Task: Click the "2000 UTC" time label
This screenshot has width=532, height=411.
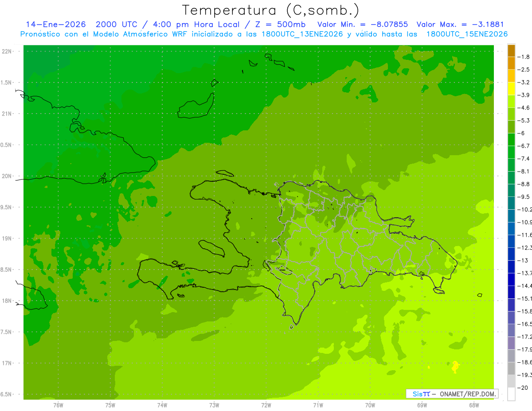Action: [117, 24]
